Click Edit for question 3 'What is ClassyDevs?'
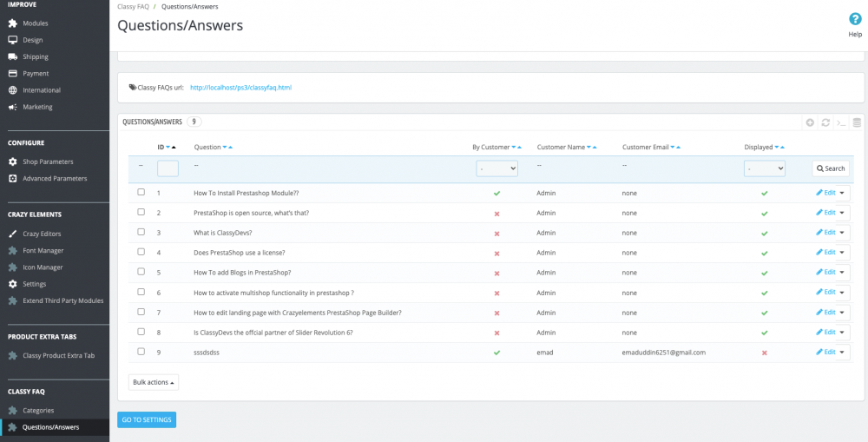This screenshot has height=442, width=868. pos(825,232)
